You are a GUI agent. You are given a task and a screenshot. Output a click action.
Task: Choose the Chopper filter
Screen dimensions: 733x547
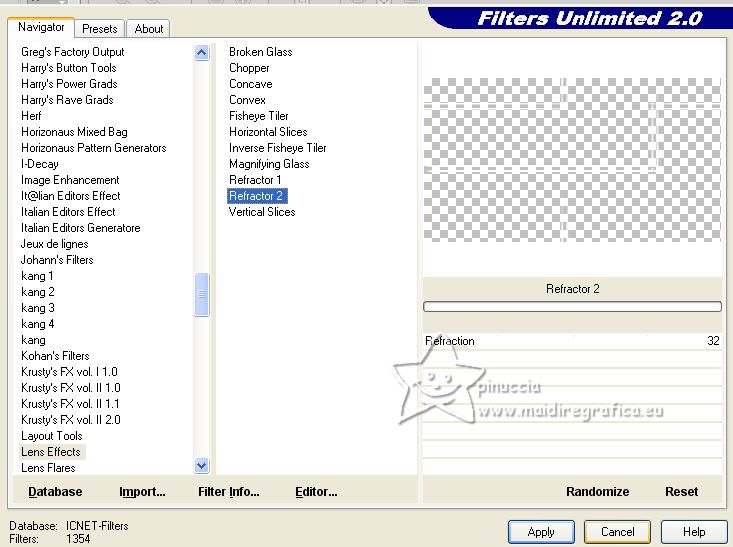[249, 68]
